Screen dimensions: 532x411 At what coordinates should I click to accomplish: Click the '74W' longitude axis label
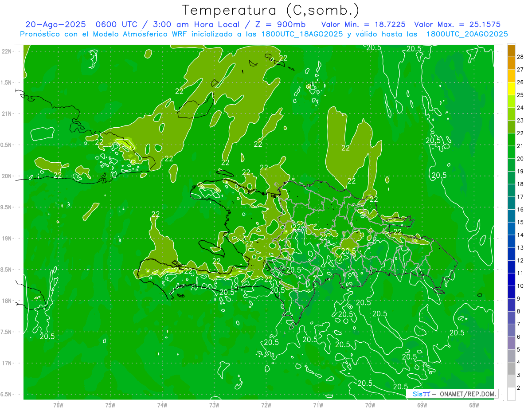[x=162, y=404]
